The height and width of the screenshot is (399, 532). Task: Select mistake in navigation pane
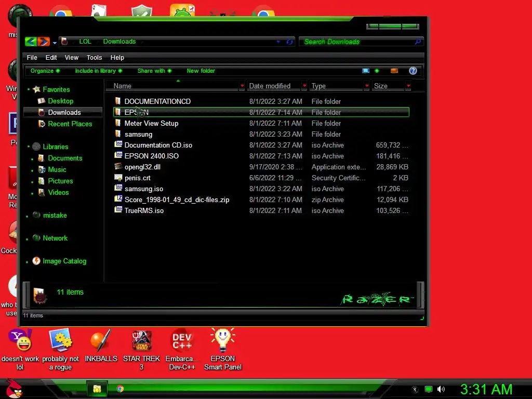(x=55, y=215)
